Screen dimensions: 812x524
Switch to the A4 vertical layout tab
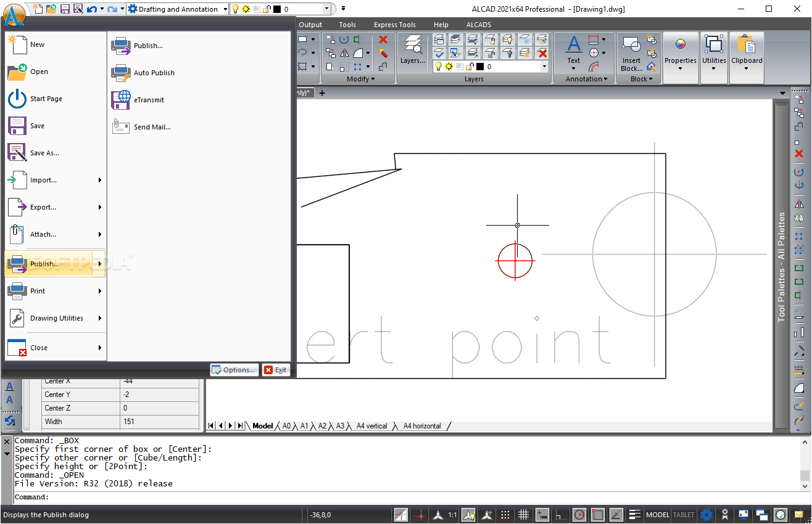click(371, 426)
